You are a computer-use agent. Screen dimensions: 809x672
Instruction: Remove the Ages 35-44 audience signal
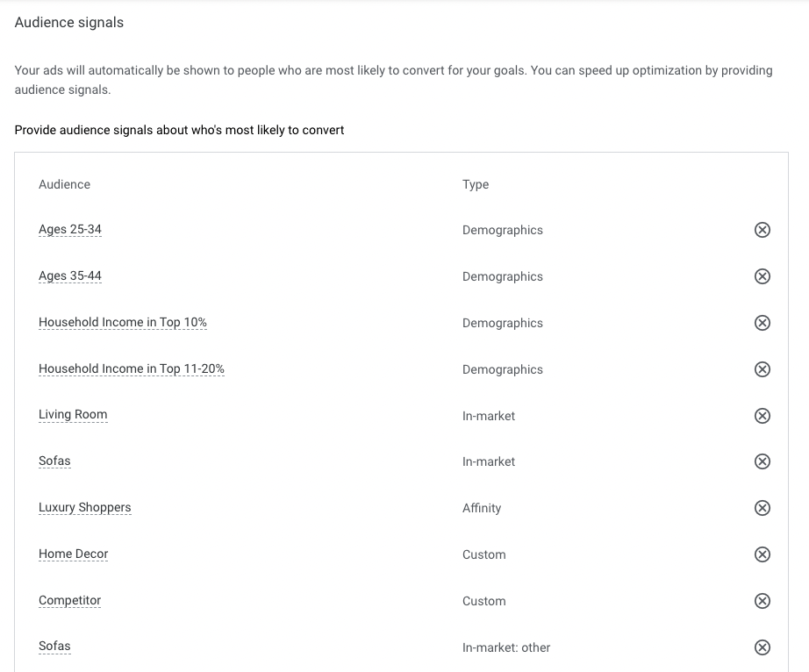point(762,276)
